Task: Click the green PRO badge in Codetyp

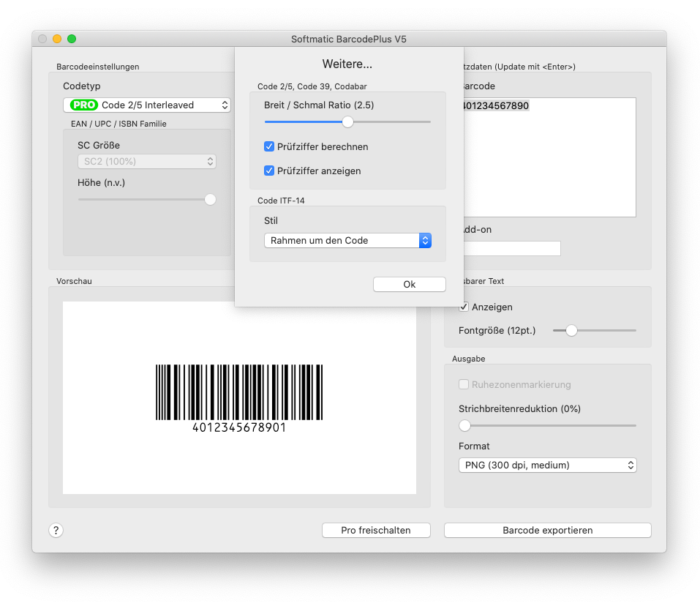Action: (x=83, y=105)
